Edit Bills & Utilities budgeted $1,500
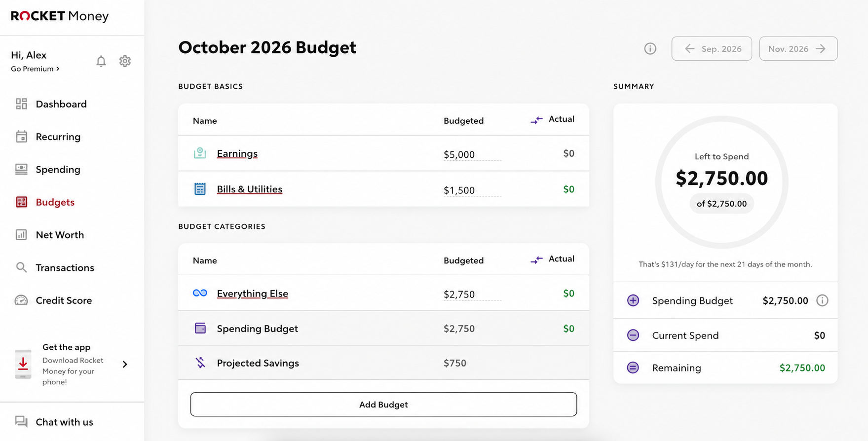The width and height of the screenshot is (868, 441). [x=472, y=190]
